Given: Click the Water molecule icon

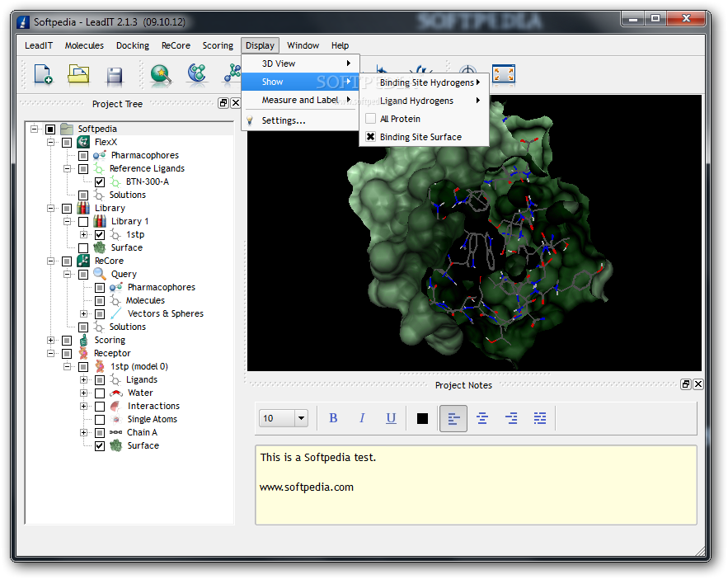Looking at the screenshot, I should pyautogui.click(x=116, y=393).
